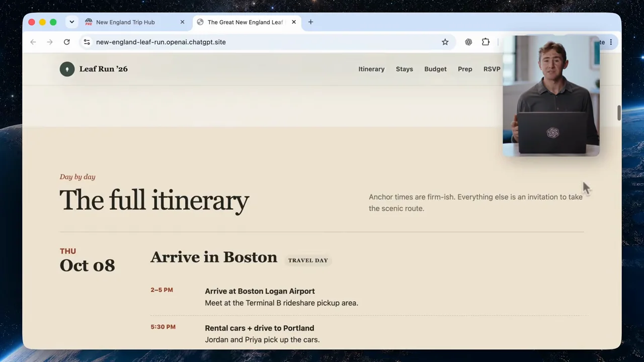
Task: Click 'Meet at the Terminal B rideshare pickup area.'
Action: tap(281, 303)
